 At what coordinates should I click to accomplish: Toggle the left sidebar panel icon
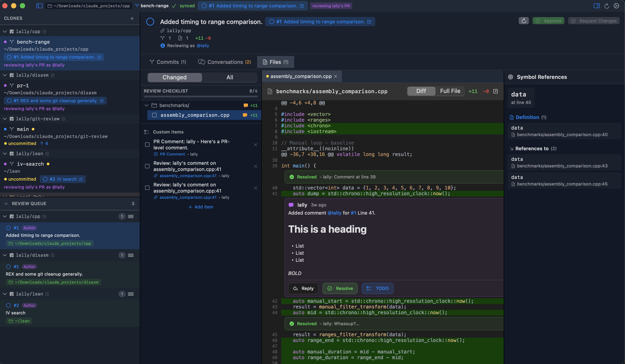click(39, 6)
